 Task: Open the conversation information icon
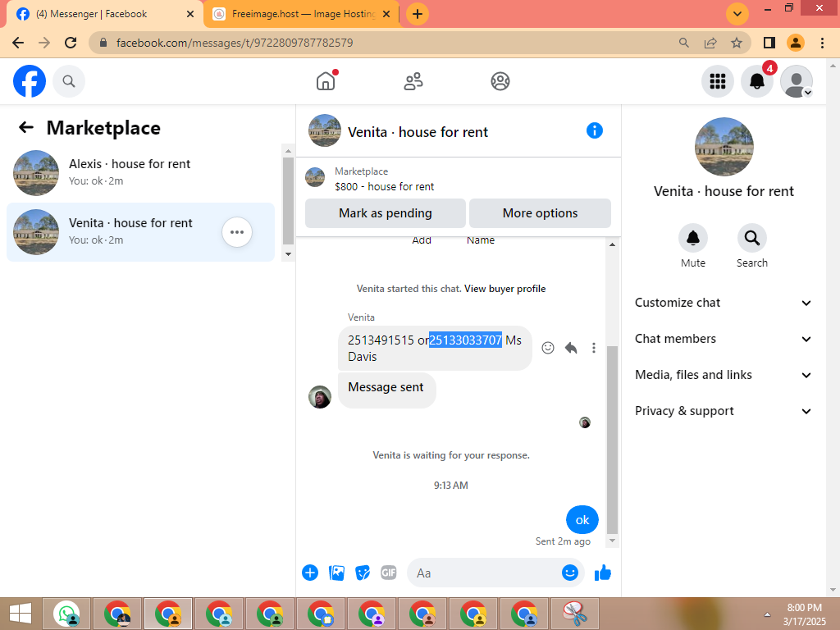595,130
